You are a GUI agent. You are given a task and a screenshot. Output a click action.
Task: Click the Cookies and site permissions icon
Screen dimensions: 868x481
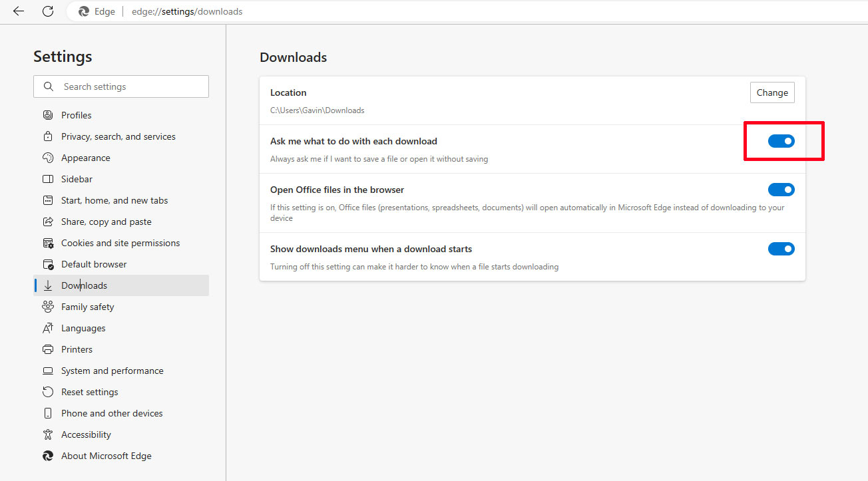tap(48, 243)
